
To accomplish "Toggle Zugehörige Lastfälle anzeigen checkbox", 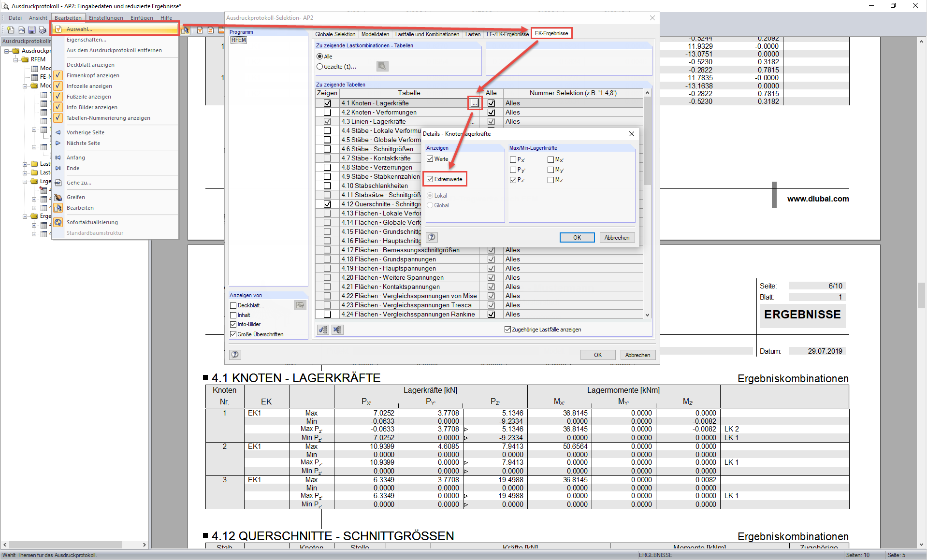I will click(507, 330).
